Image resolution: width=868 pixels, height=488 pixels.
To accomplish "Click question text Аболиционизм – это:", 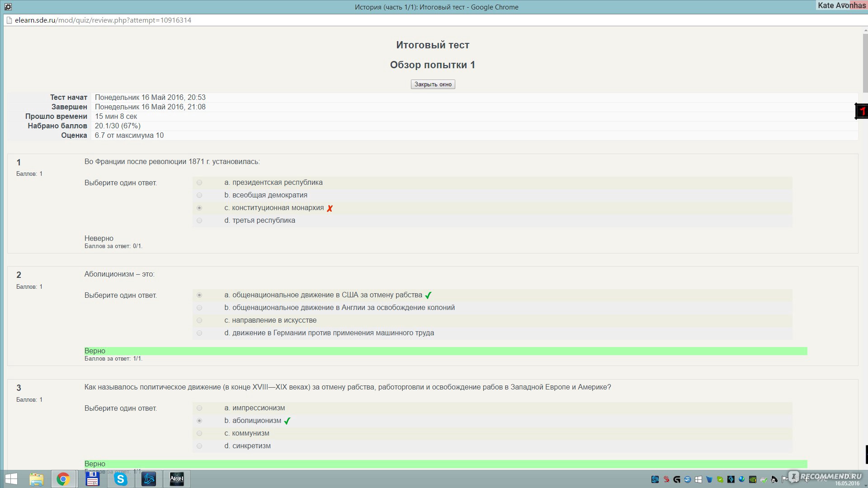I will coord(119,274).
